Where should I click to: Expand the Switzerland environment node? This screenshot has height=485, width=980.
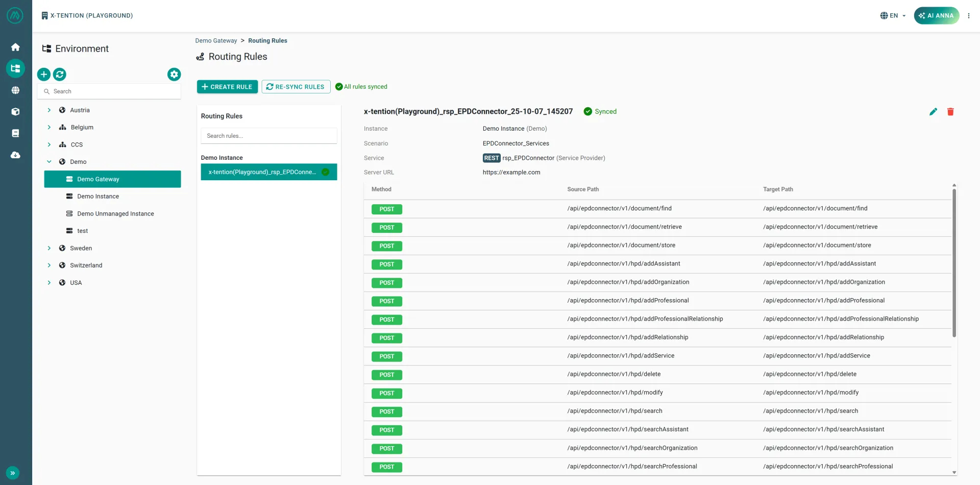49,265
